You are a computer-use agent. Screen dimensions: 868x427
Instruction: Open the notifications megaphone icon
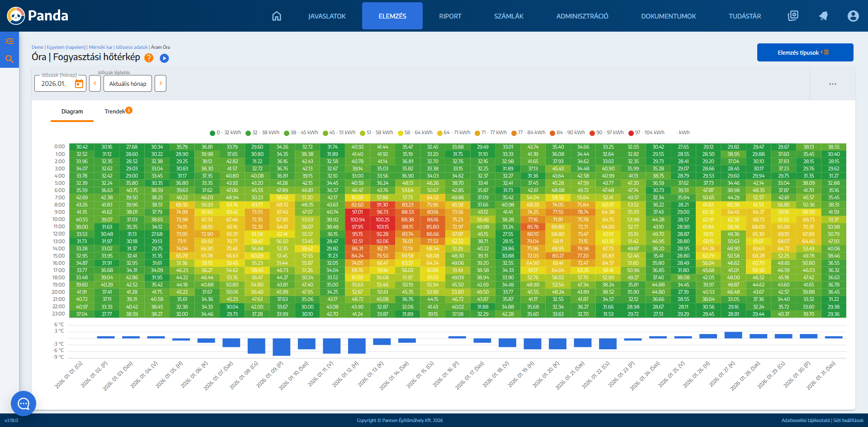click(x=823, y=16)
